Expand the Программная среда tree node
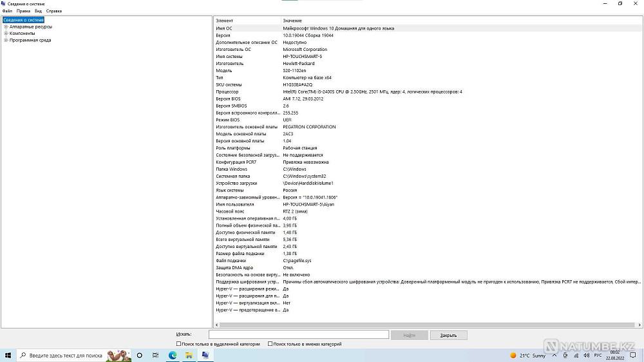The width and height of the screenshot is (644, 362). coord(6,41)
